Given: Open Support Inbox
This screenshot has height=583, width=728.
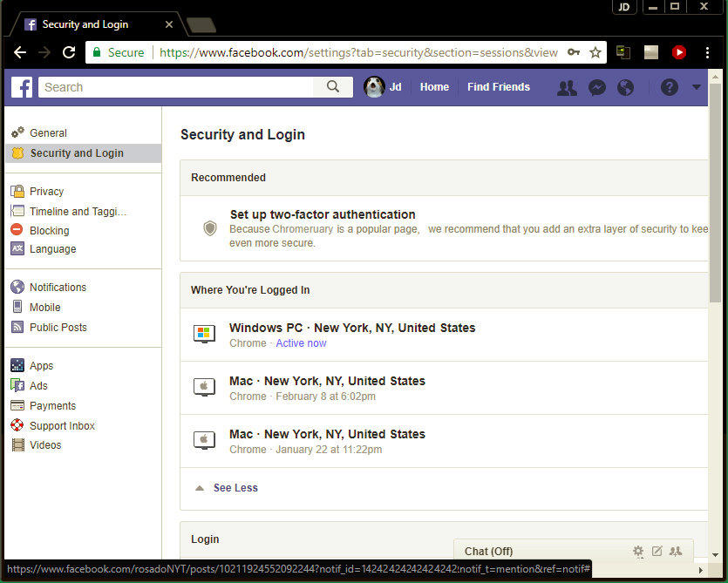Looking at the screenshot, I should coord(62,425).
